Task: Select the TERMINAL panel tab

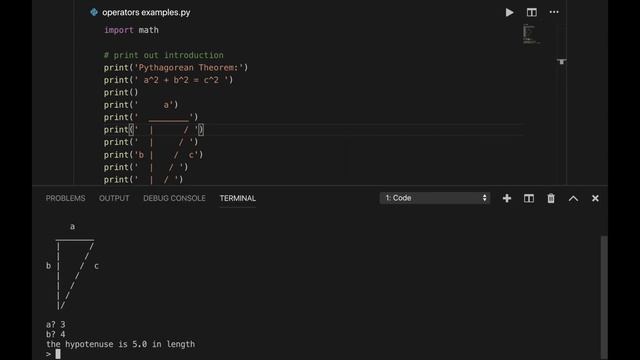Action: point(238,198)
